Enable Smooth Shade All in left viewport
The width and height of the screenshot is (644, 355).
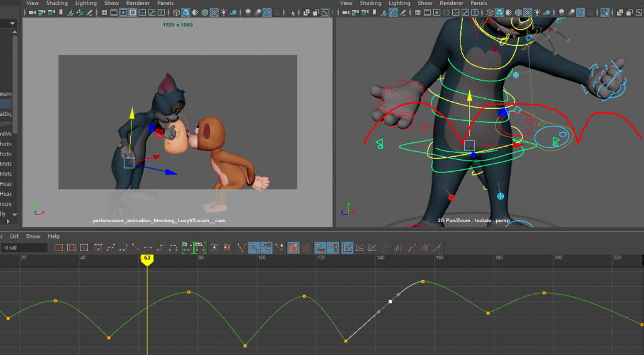click(186, 13)
